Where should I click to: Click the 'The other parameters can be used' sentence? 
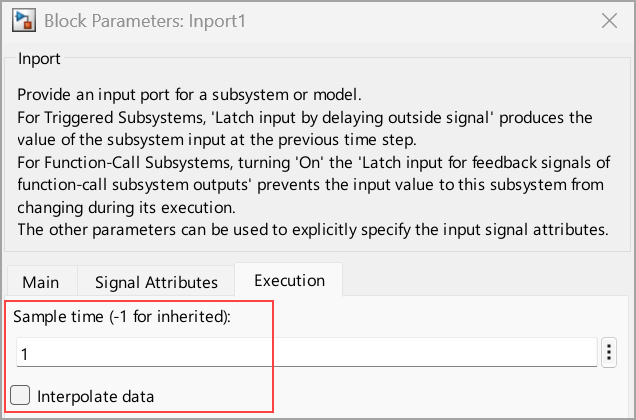(x=310, y=228)
